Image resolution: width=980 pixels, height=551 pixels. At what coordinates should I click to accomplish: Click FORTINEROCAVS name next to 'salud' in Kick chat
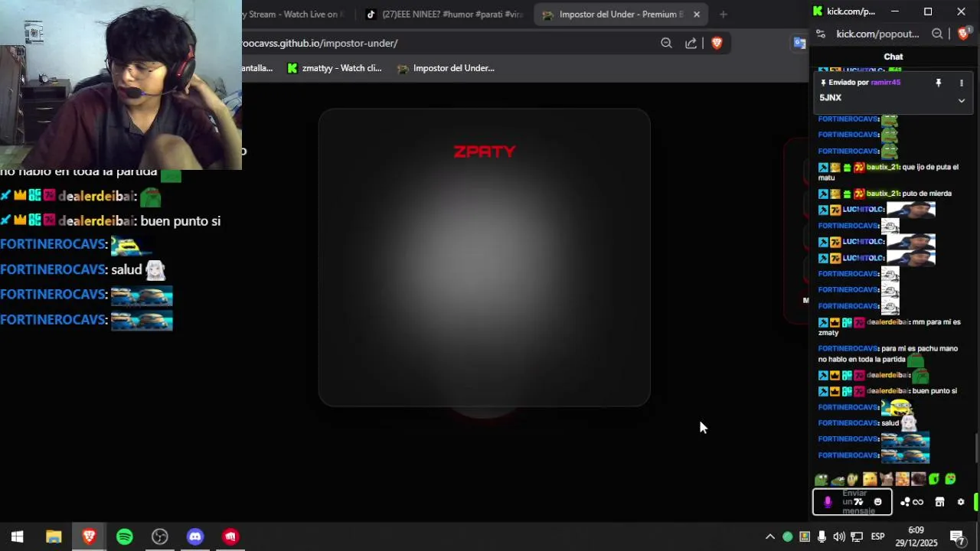coord(848,423)
